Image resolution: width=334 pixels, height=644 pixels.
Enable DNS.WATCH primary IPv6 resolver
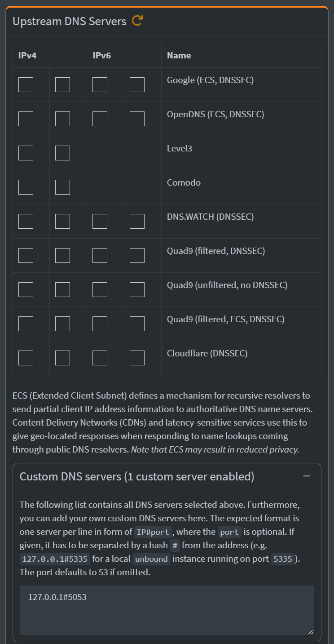(100, 221)
